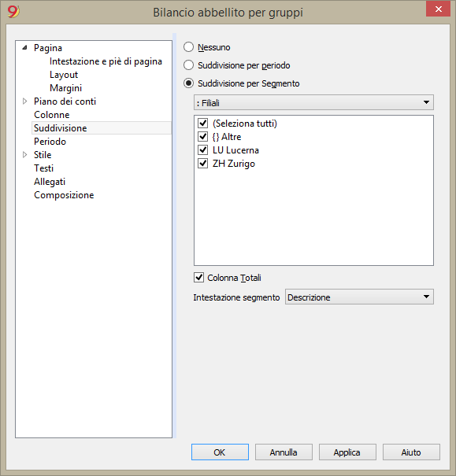Toggle the {} Altre checkbox

pyautogui.click(x=202, y=137)
